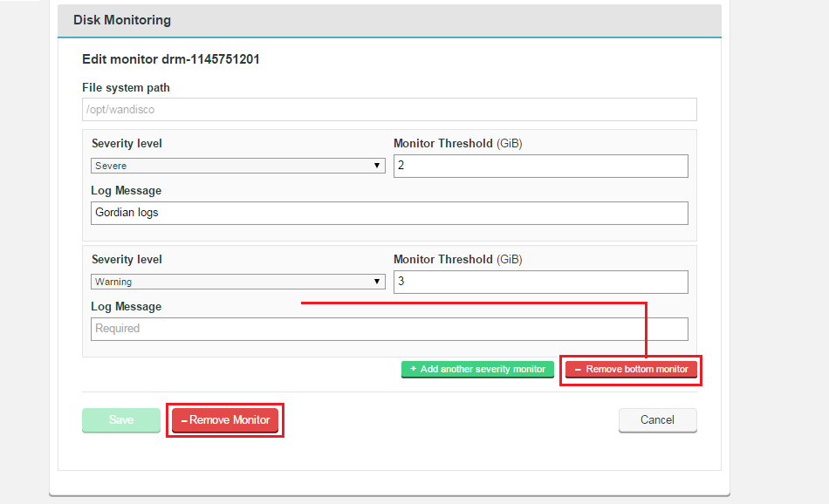829x504 pixels.
Task: Click Log Message field containing Gordian logs
Action: pos(389,213)
